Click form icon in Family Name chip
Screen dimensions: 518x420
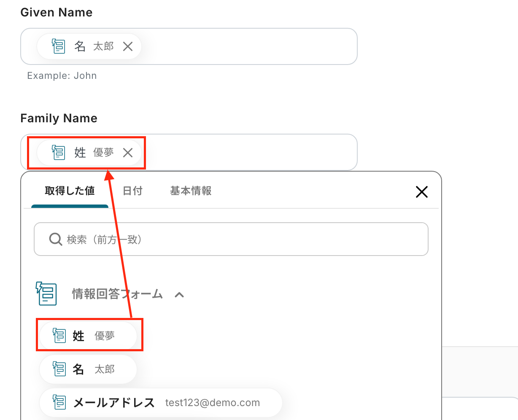[x=58, y=153]
